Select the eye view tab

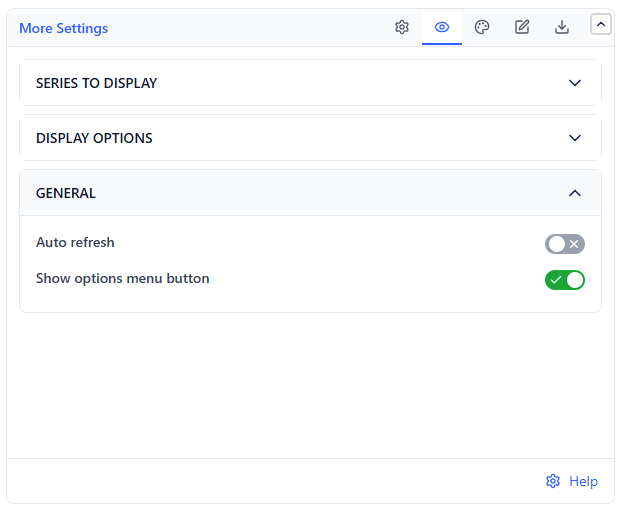(x=442, y=27)
